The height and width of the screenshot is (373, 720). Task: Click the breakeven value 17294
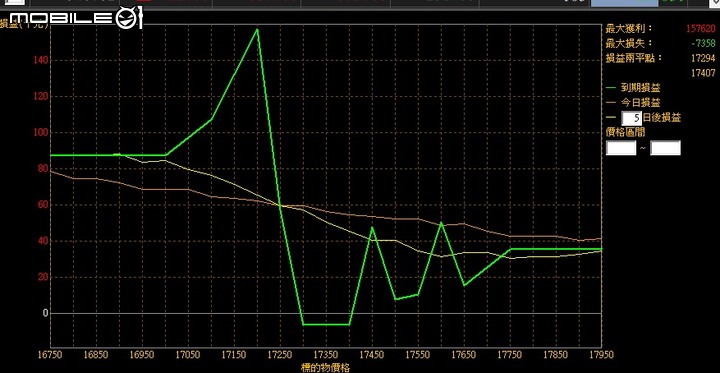(703, 58)
